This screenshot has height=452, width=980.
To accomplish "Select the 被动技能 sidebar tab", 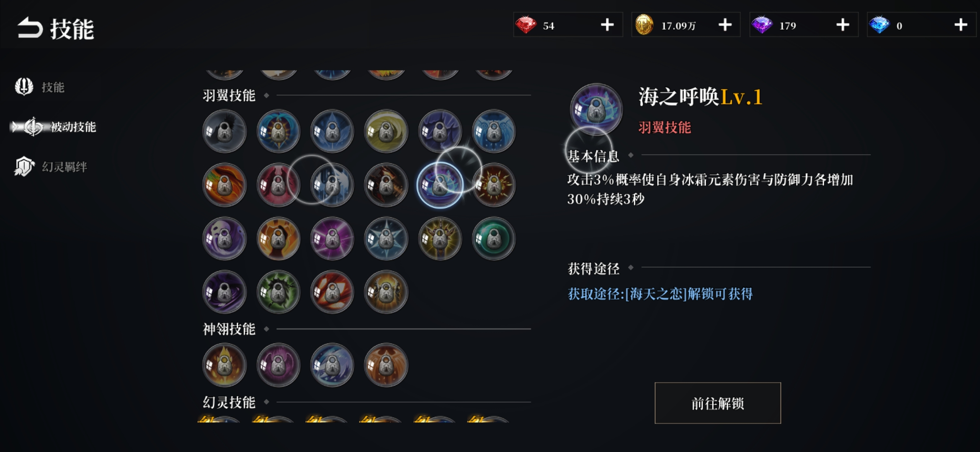I will point(54,127).
